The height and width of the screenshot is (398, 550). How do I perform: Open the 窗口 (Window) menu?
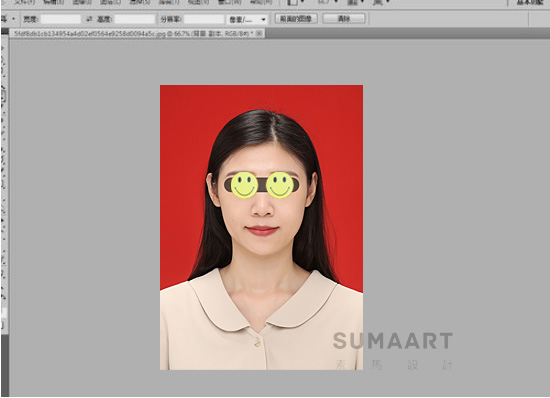point(229,2)
